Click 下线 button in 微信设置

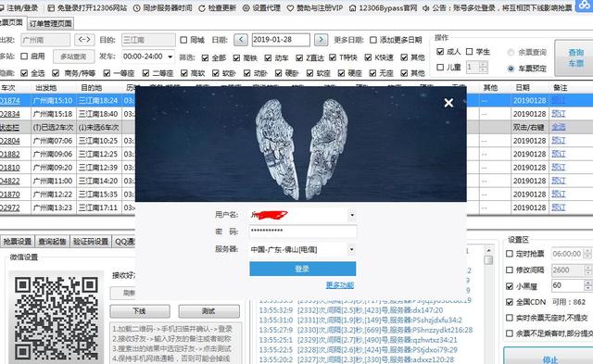140,311
